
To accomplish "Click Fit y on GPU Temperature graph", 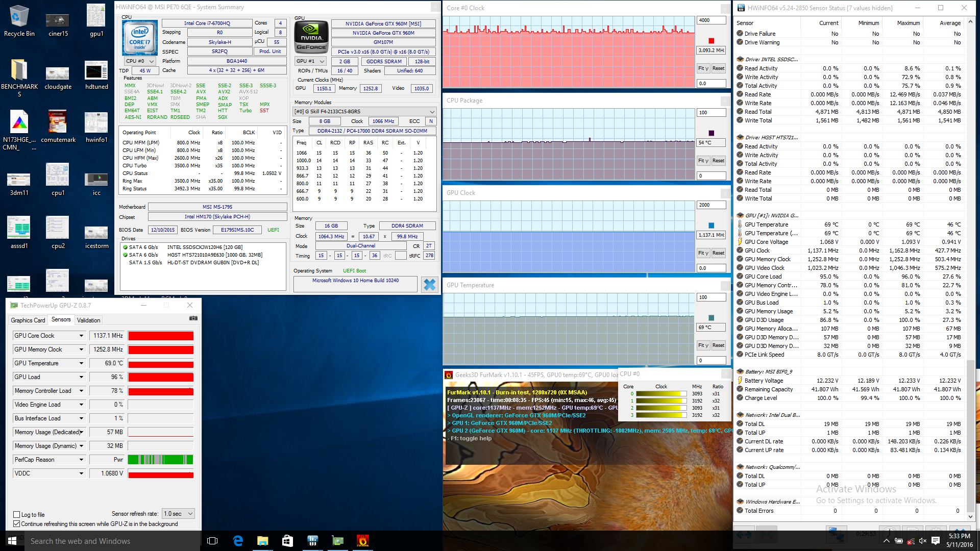I will click(x=703, y=345).
